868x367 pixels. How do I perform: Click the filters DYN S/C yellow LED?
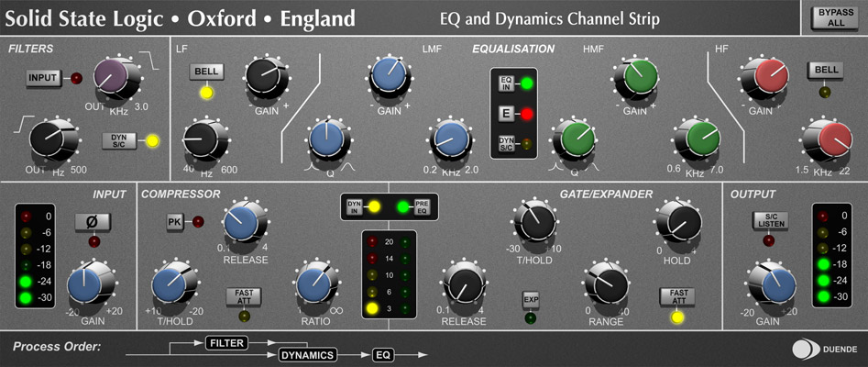(x=152, y=141)
